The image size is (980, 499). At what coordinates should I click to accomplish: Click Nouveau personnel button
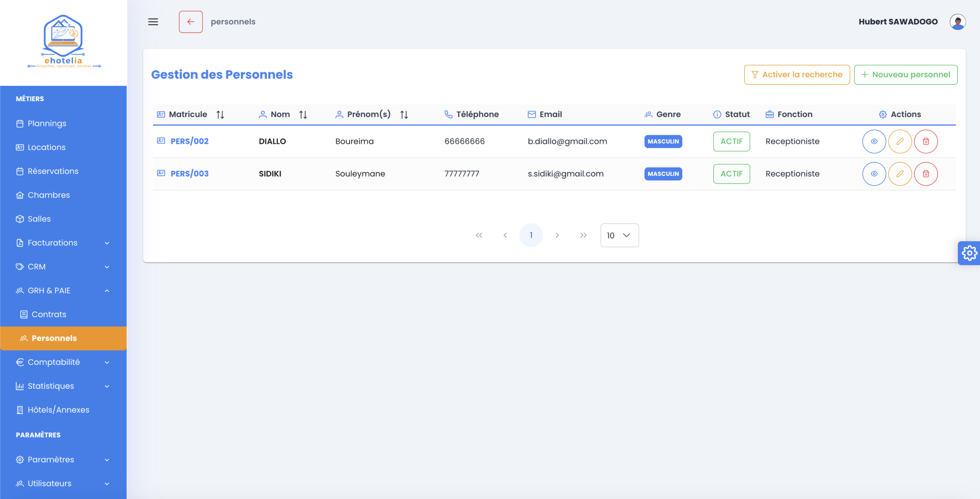tap(905, 75)
